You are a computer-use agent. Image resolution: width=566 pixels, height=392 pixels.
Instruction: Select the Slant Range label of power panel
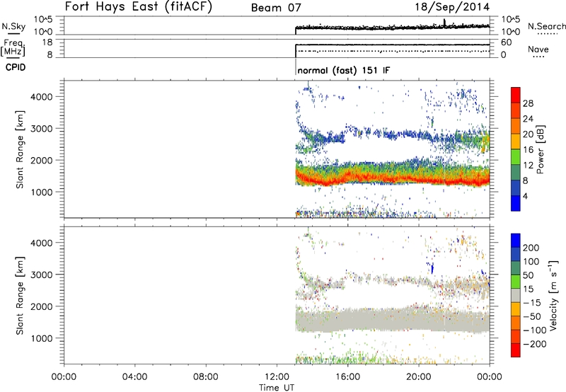[x=20, y=149]
